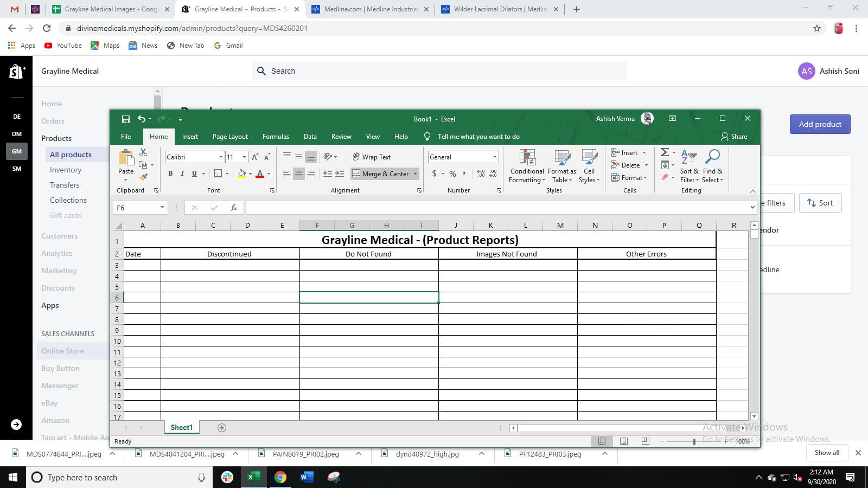Click Share button in Excel

coord(733,137)
